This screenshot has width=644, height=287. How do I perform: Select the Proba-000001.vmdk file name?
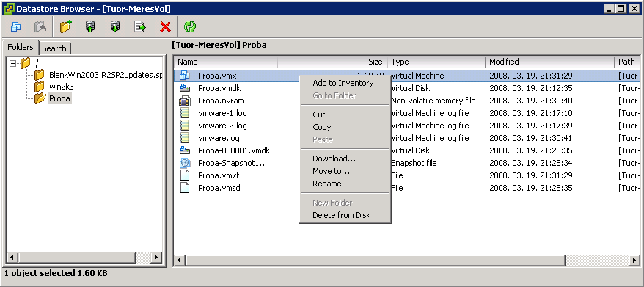coord(234,150)
